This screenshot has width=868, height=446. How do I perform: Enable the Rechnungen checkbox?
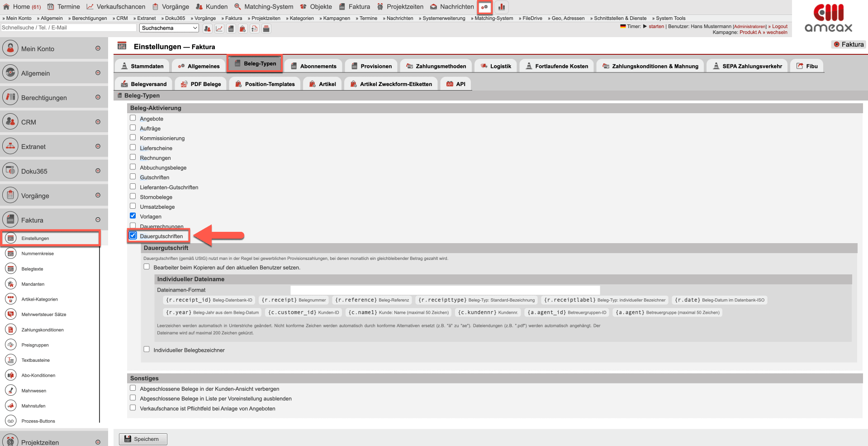[133, 157]
